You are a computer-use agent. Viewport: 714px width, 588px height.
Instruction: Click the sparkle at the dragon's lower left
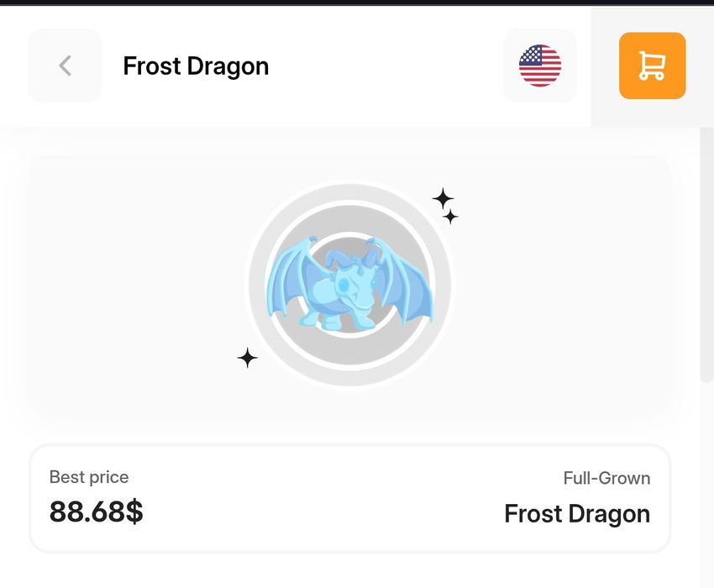247,359
